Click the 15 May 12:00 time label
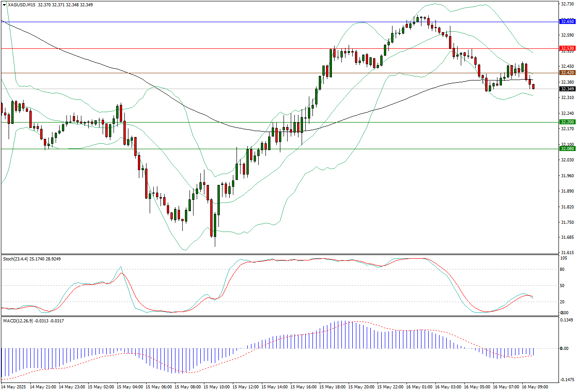The image size is (577, 392). 246,387
